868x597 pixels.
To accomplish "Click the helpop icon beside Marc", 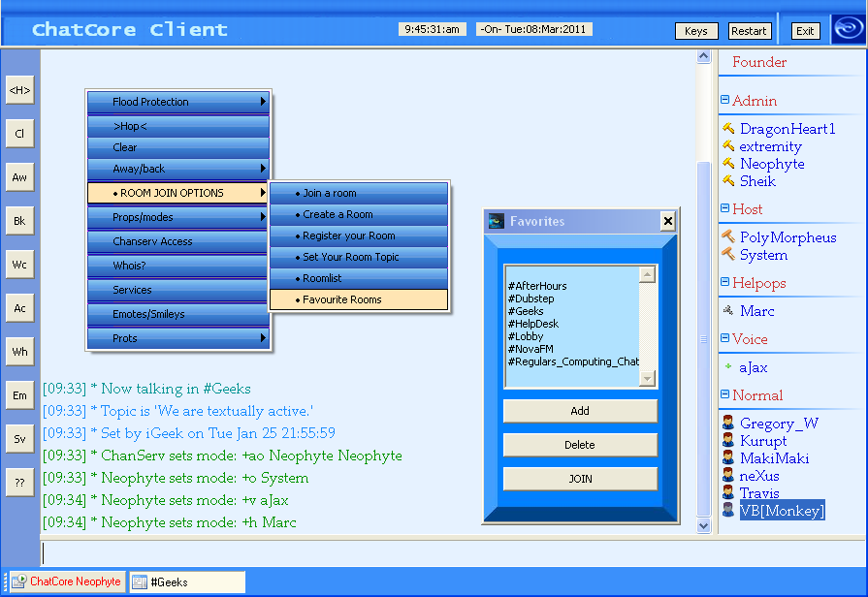I will 728,310.
